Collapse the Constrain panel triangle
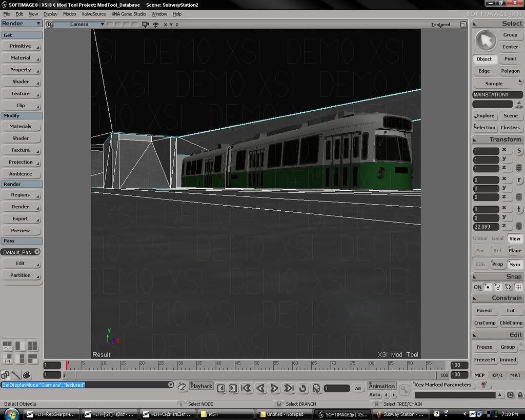Viewport: 525px width, 420px height. [x=475, y=298]
